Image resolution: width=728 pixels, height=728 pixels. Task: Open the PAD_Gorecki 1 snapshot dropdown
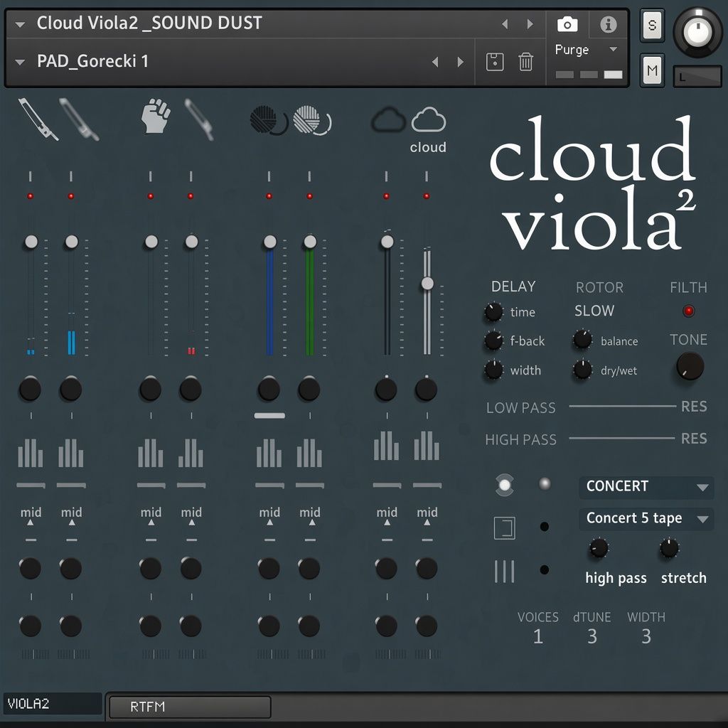point(20,63)
